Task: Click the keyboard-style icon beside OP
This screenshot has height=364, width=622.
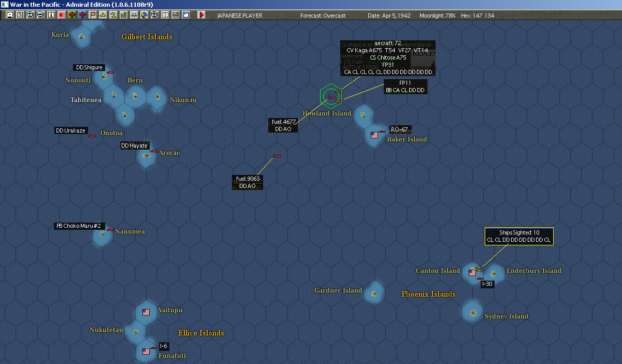Action: point(176,15)
